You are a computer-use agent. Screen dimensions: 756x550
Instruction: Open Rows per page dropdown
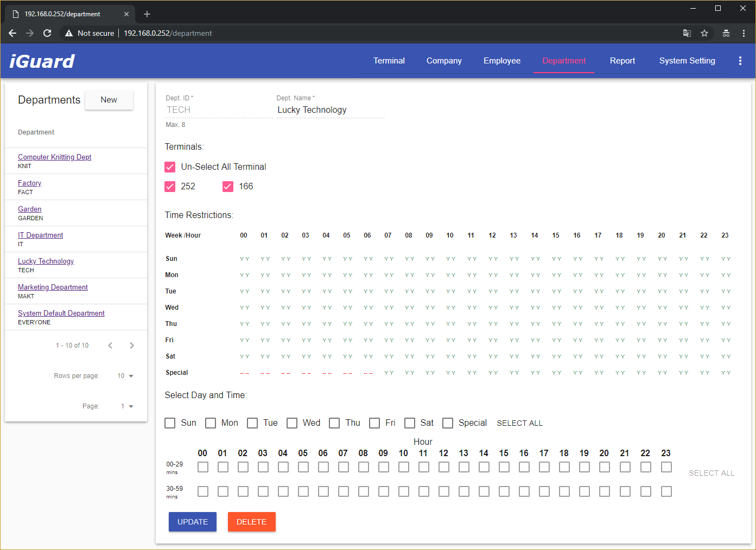click(125, 376)
